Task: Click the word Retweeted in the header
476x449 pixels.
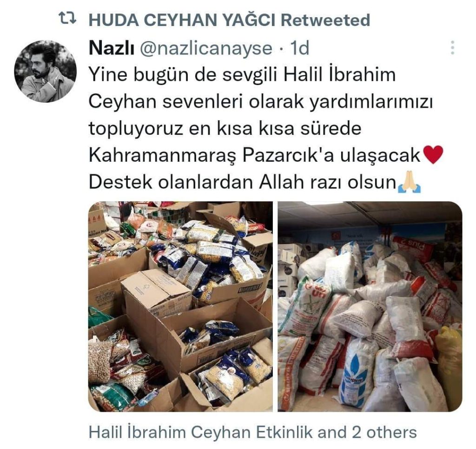Action: click(x=325, y=20)
